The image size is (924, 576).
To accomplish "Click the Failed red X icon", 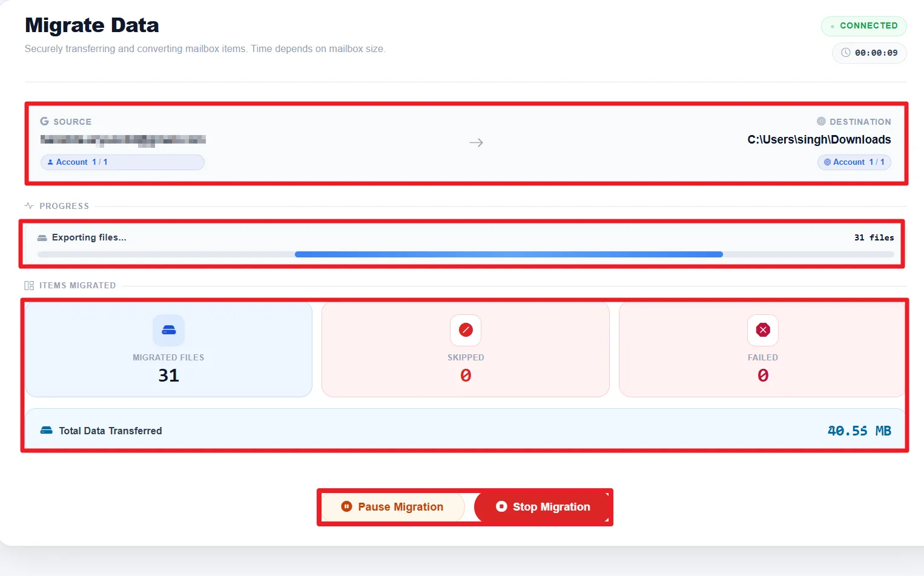I will (763, 330).
